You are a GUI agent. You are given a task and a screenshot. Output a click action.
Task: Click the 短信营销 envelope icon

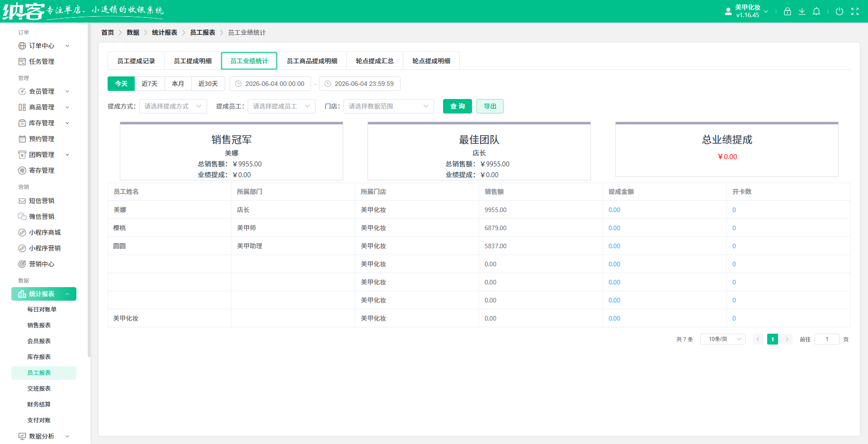pyautogui.click(x=22, y=201)
